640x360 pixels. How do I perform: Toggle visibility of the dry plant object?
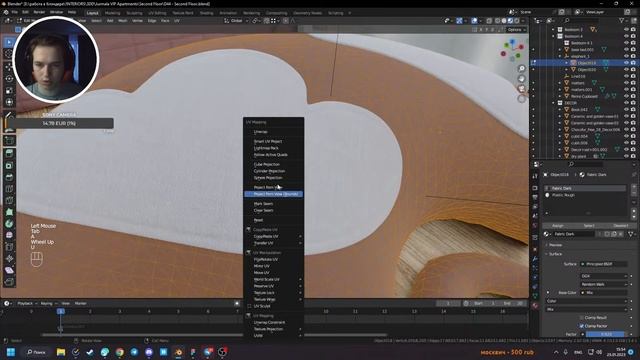point(626,156)
